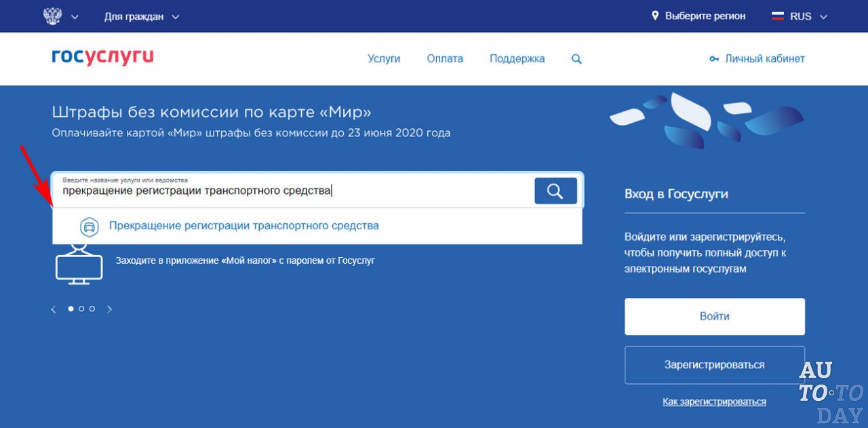Open the Оплата menu item
Screen dimensions: 868x428
(445, 58)
